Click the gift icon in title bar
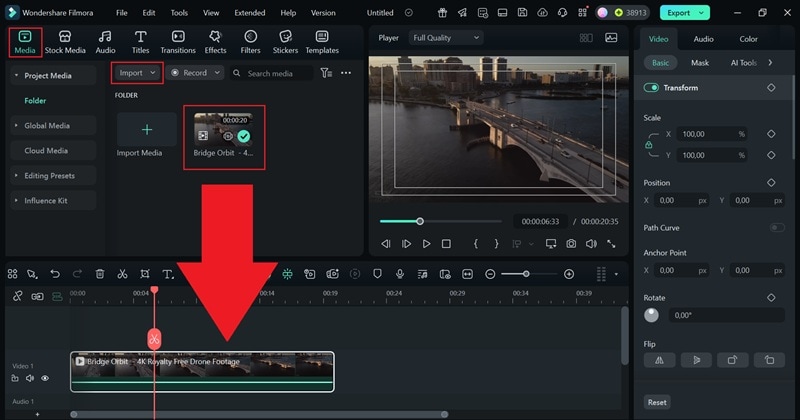The image size is (800, 420). pyautogui.click(x=442, y=13)
